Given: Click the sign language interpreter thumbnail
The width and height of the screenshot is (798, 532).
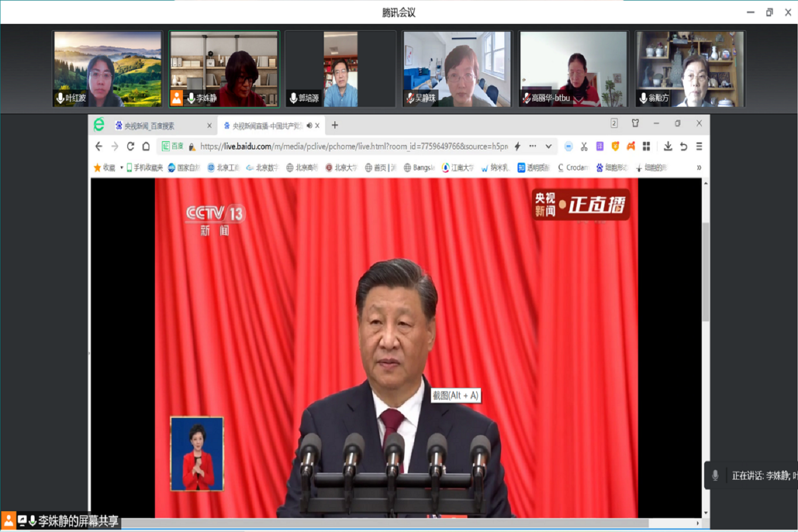Looking at the screenshot, I should 198,453.
